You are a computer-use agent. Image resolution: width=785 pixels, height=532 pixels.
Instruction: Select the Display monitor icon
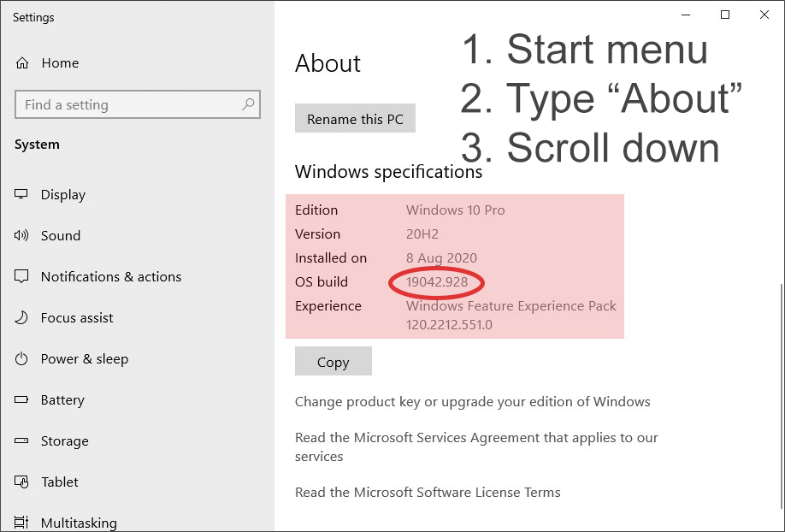22,194
